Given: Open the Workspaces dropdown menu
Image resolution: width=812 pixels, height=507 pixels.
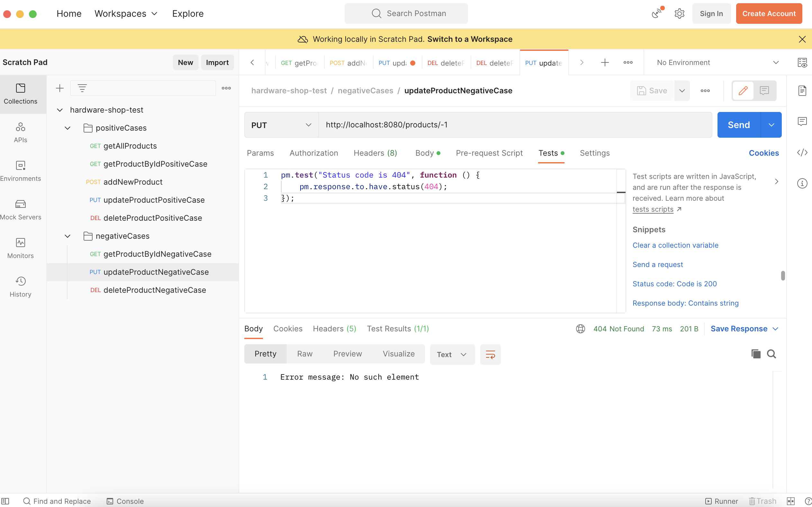Looking at the screenshot, I should tap(126, 14).
